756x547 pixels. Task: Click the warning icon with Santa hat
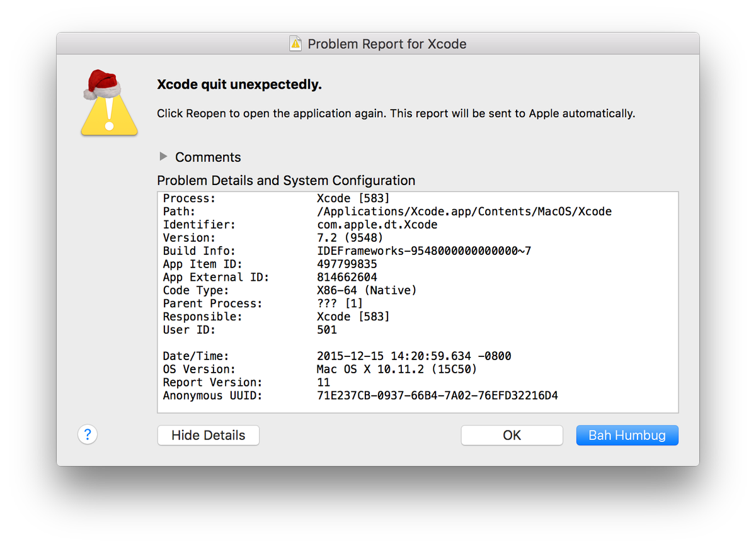click(109, 103)
